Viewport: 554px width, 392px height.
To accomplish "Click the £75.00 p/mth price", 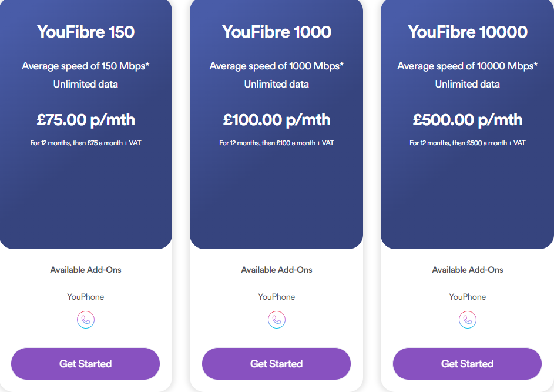I will coord(86,120).
